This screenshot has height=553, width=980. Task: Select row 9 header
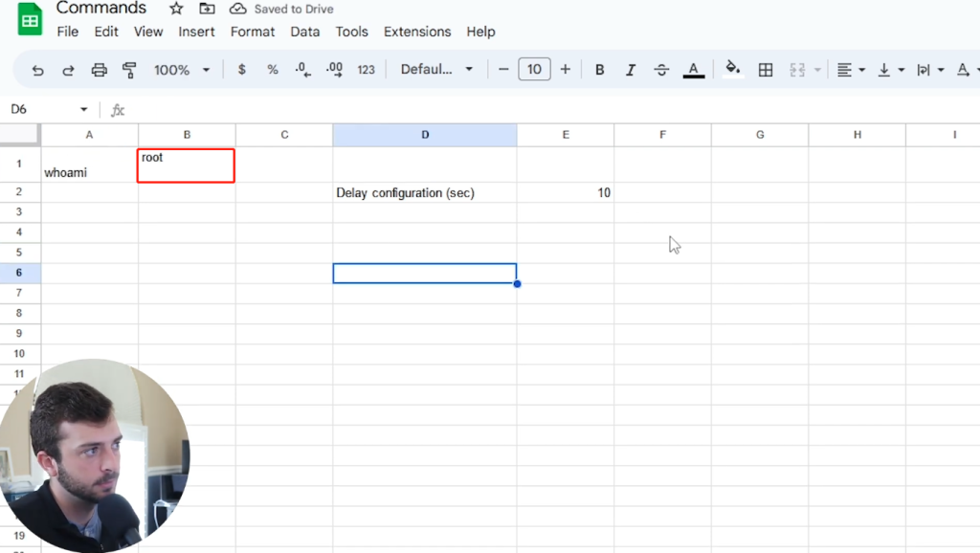[x=19, y=334]
